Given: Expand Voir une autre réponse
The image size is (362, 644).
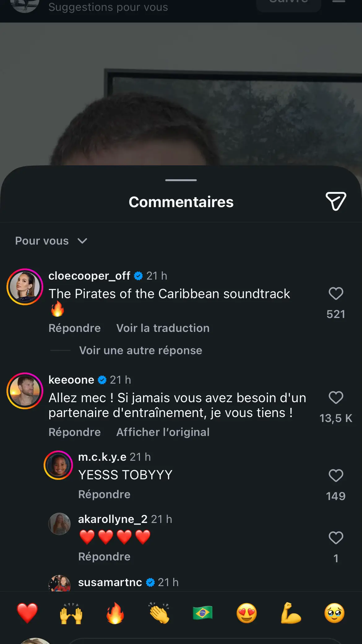Looking at the screenshot, I should point(140,350).
